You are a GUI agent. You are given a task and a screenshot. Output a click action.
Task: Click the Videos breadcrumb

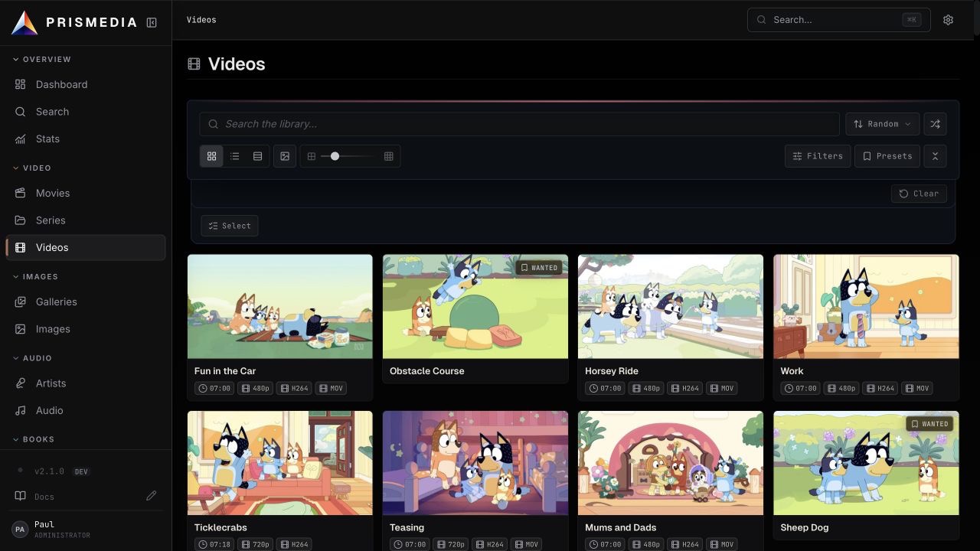[201, 20]
